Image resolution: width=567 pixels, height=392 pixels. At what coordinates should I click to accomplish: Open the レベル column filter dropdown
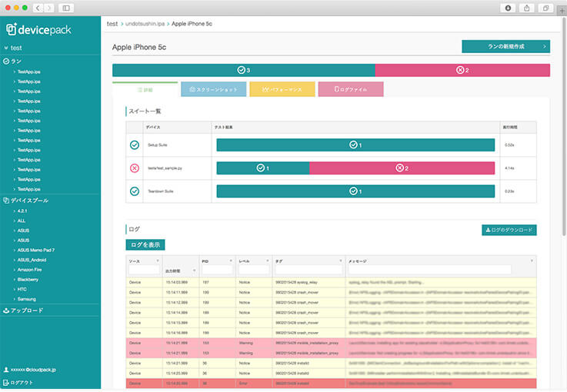(x=268, y=261)
